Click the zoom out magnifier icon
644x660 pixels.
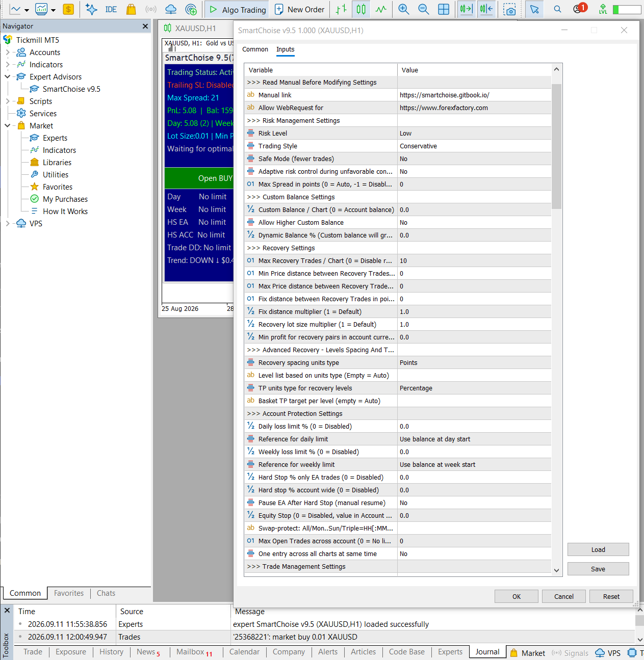[x=423, y=9]
